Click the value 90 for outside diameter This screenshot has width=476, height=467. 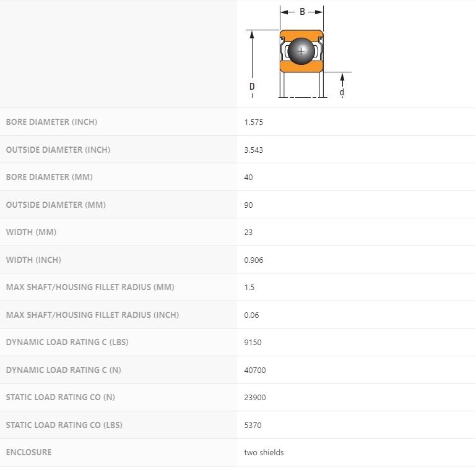coord(249,205)
